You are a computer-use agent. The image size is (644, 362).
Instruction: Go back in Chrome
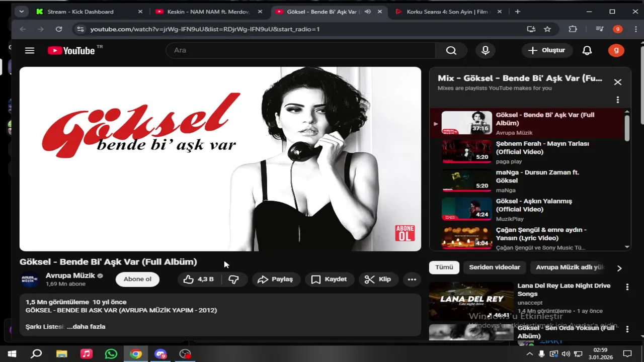point(23,29)
